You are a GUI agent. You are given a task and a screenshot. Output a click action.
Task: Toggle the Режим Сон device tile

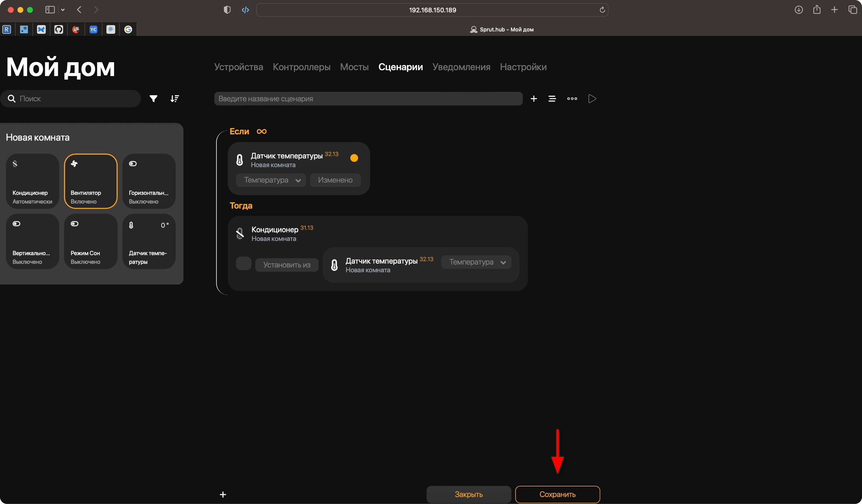pos(91,241)
